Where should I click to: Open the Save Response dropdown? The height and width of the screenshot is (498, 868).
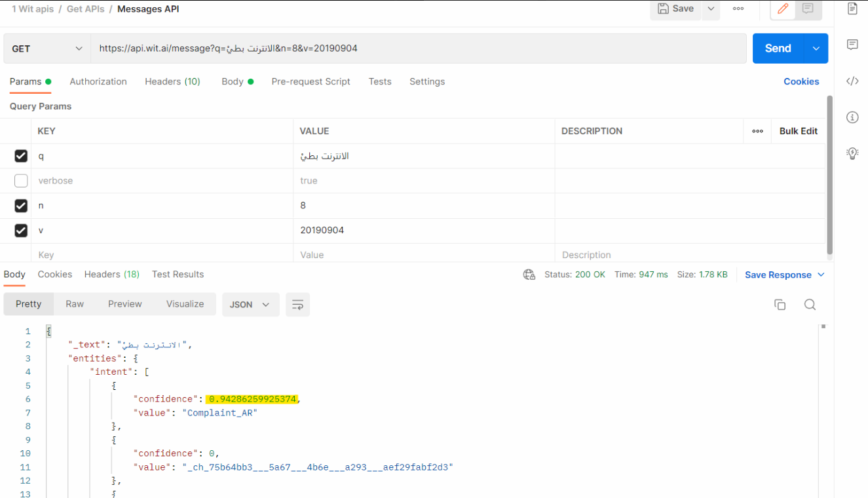(x=784, y=275)
